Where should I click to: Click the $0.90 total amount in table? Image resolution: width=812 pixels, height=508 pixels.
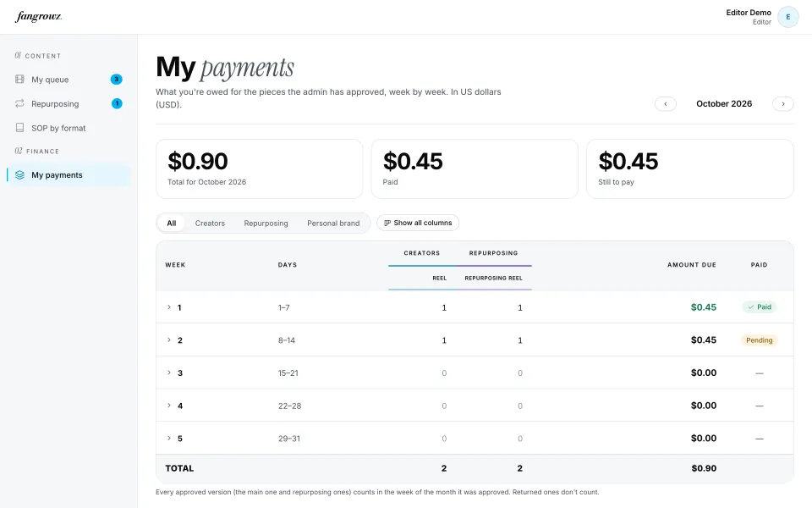pos(704,468)
